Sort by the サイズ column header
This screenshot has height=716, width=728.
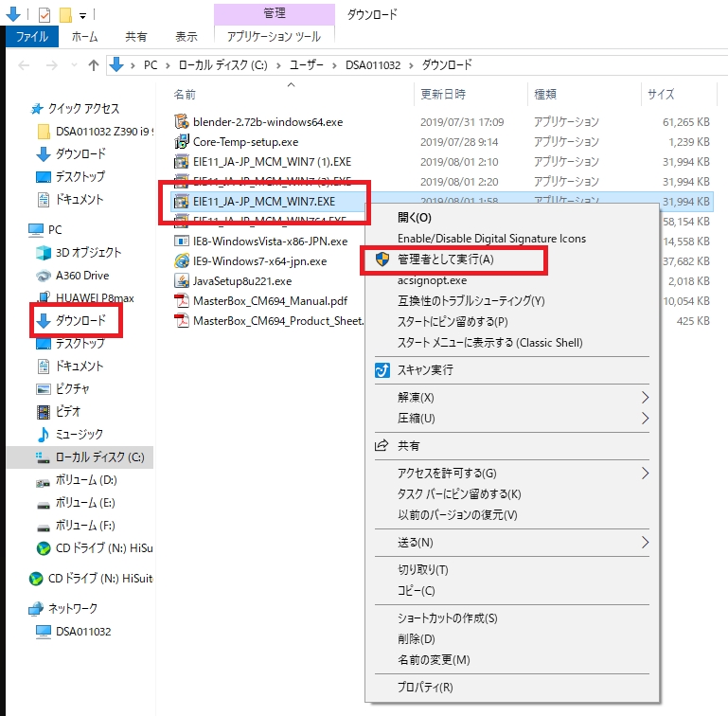661,95
